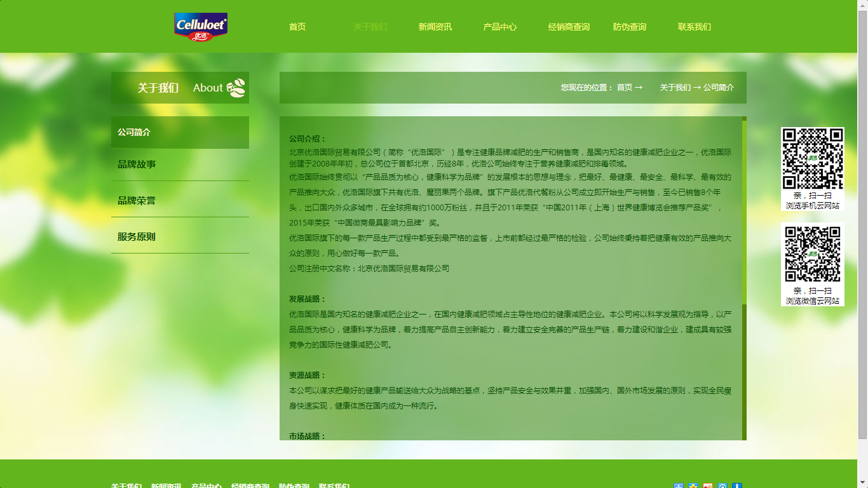This screenshot has height=488, width=868.
Task: Click the WeChat cloud site QR code
Action: click(x=812, y=254)
